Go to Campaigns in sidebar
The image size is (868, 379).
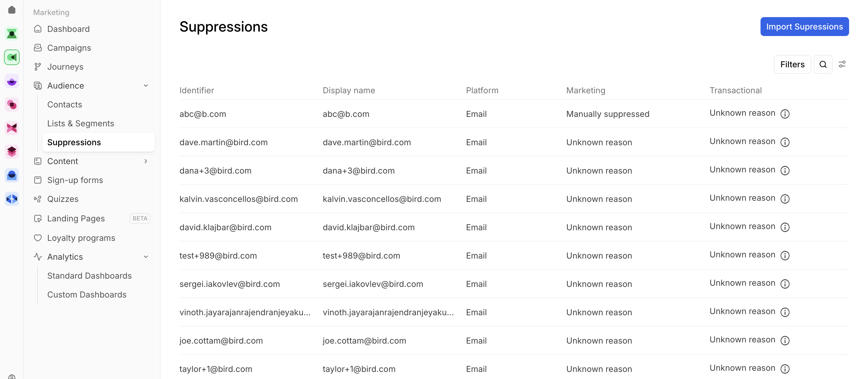69,48
